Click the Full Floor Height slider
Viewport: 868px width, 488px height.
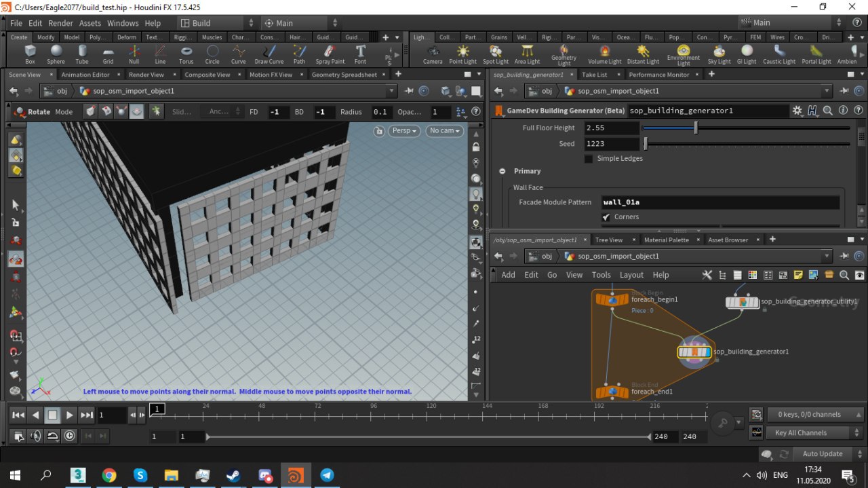click(x=746, y=128)
